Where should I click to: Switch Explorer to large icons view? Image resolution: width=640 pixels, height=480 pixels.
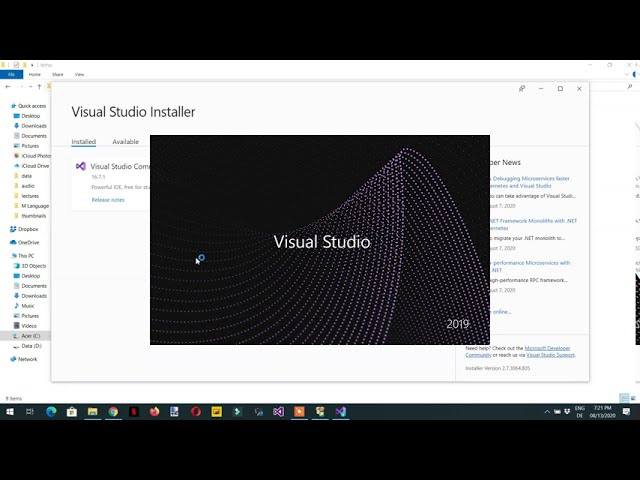[x=633, y=398]
